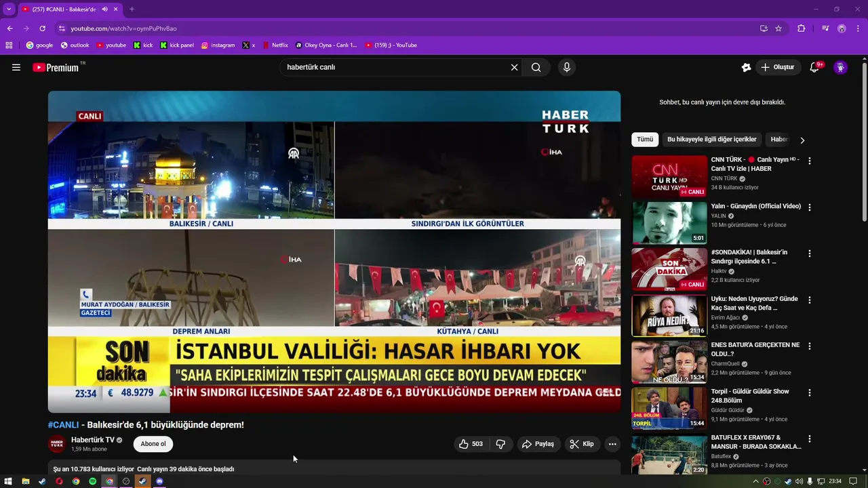Bookmark this page with the star

[778, 28]
